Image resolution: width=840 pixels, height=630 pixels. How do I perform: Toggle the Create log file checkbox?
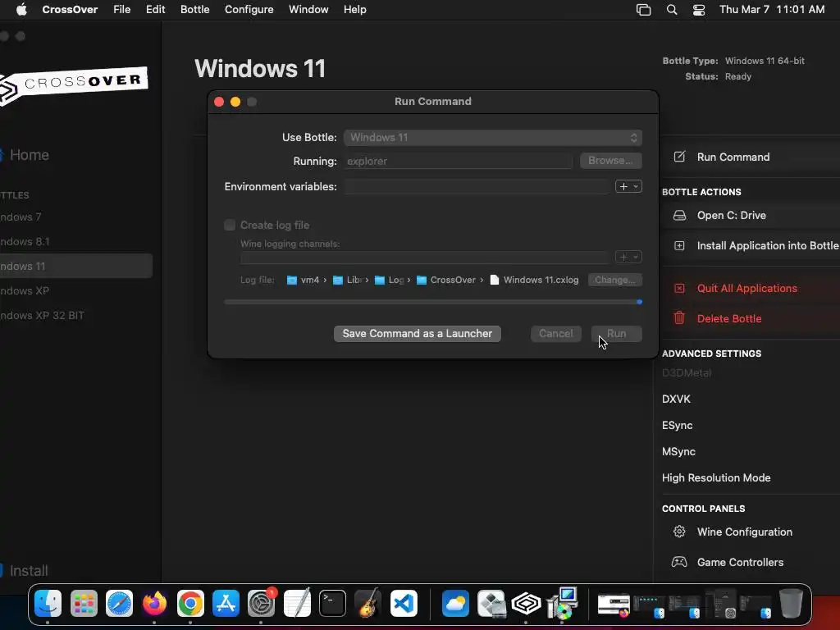click(x=230, y=225)
